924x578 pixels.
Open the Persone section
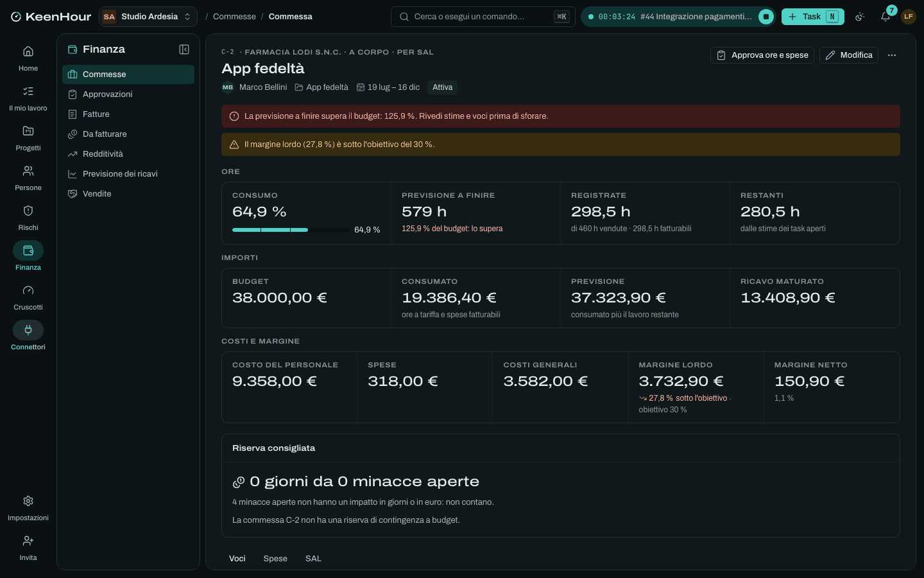point(28,177)
